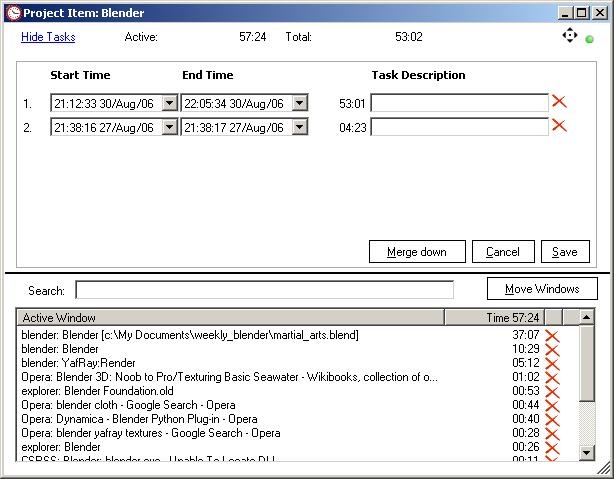Click the Cancel button
Viewport: 614px width, 479px height.
tap(503, 251)
